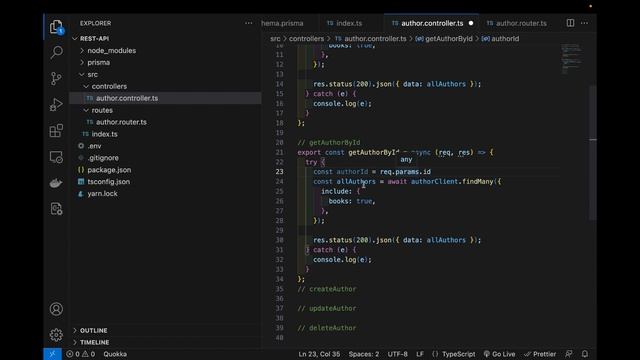640x360 pixels.
Task: Click UTF-8 encoding in status bar
Action: coord(397,354)
